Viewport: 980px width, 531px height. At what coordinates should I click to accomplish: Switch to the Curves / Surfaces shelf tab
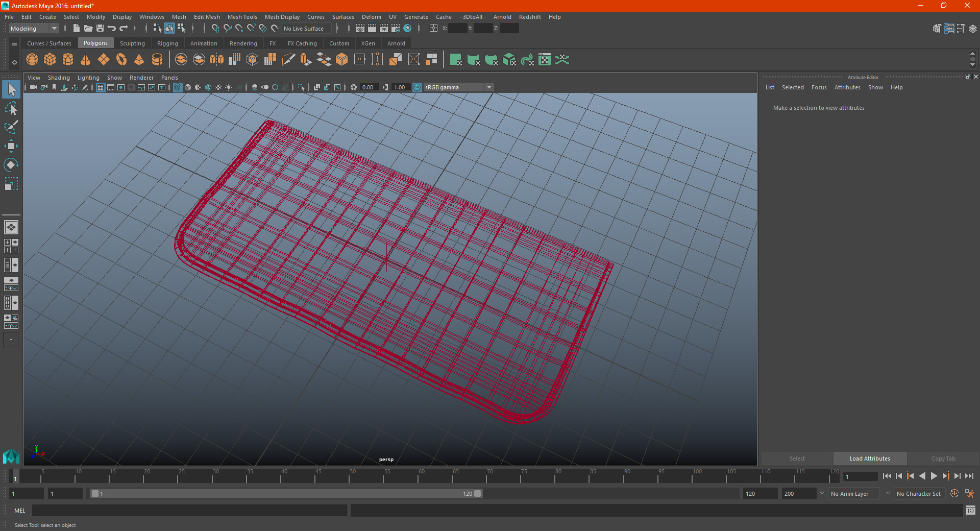coord(49,43)
